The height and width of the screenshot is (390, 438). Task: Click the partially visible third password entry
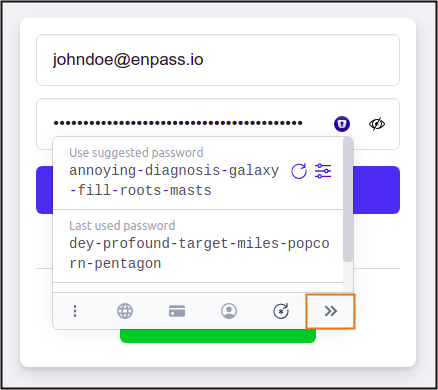pyautogui.click(x=198, y=288)
